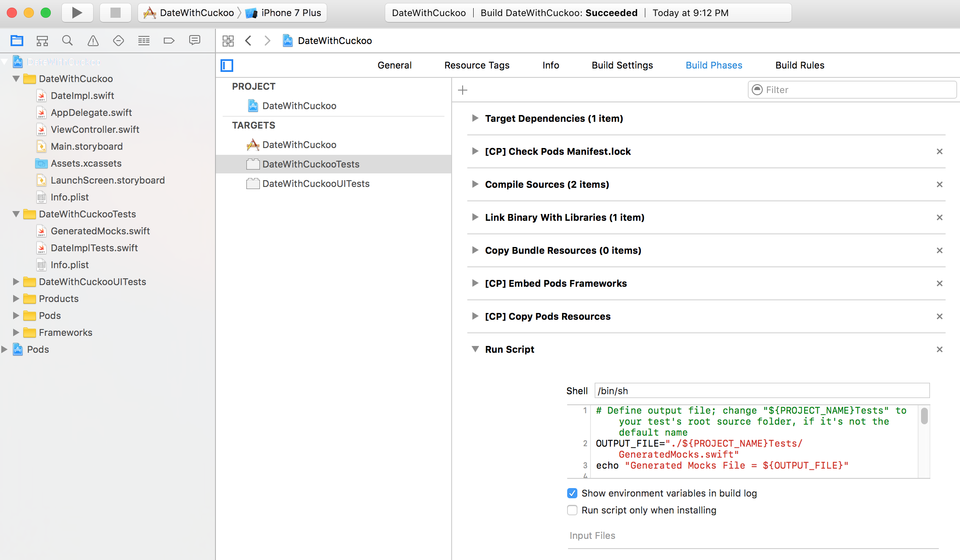960x560 pixels.
Task: Enable Run script only when installing
Action: pyautogui.click(x=572, y=510)
